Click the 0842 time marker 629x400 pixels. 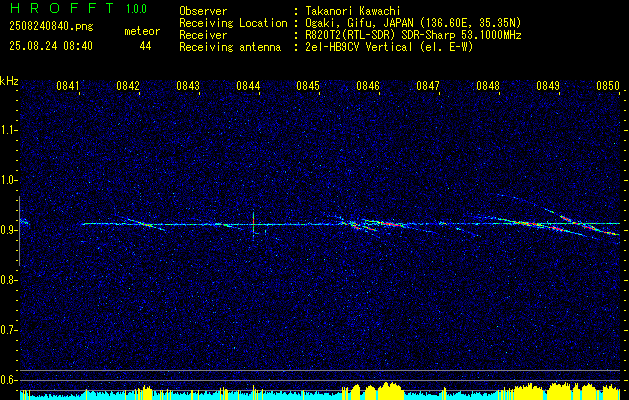[x=128, y=86]
